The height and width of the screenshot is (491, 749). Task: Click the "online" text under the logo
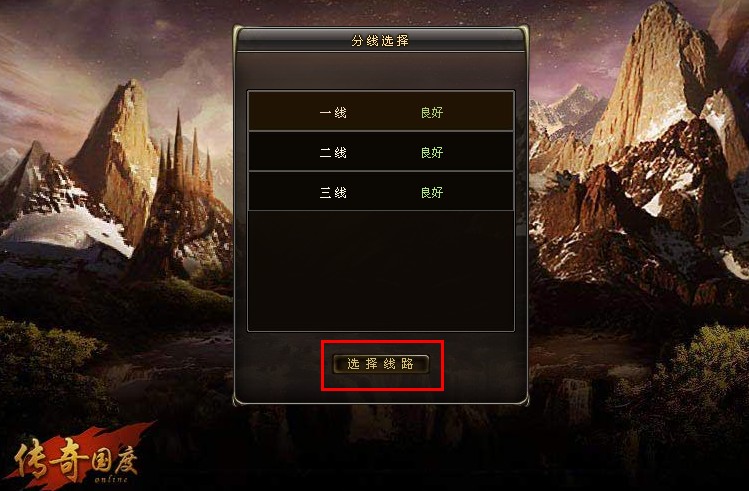[111, 479]
